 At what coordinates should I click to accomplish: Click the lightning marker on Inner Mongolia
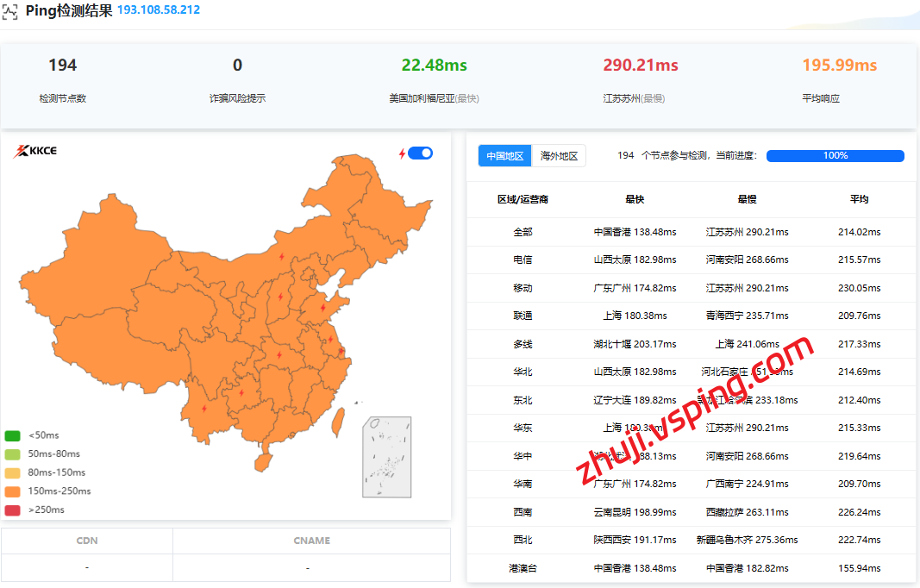click(x=281, y=256)
